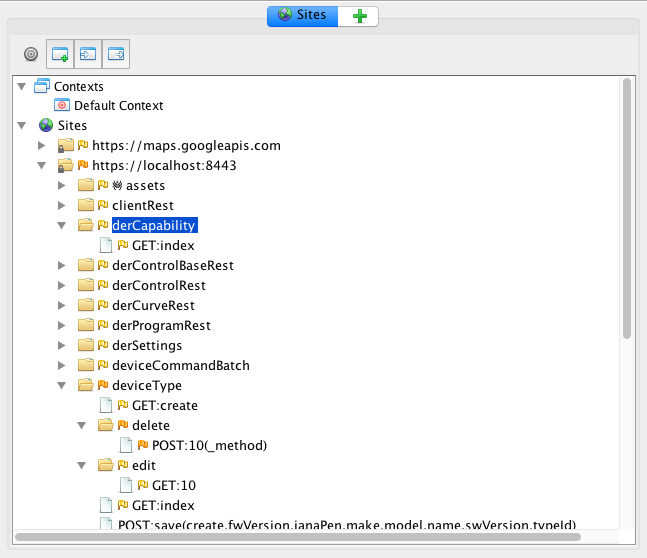Image resolution: width=647 pixels, height=558 pixels.
Task: Click the green plus add-tab icon
Action: click(x=359, y=16)
